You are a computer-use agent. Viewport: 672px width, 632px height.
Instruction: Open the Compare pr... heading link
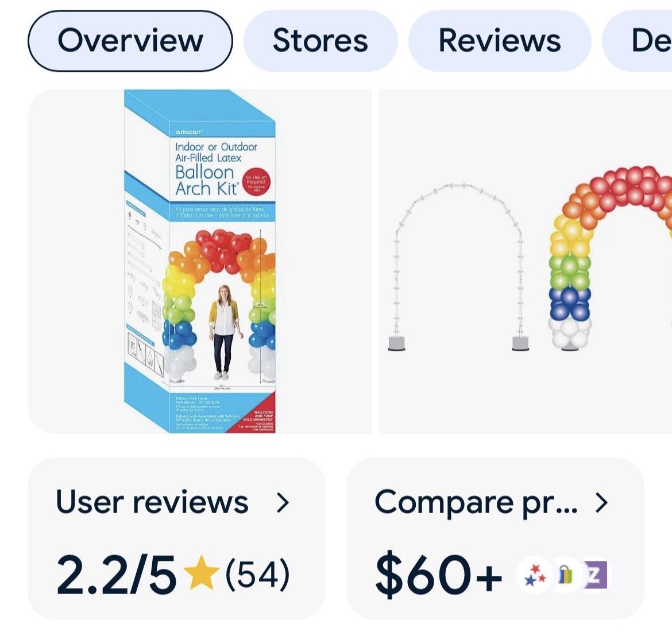(x=476, y=503)
